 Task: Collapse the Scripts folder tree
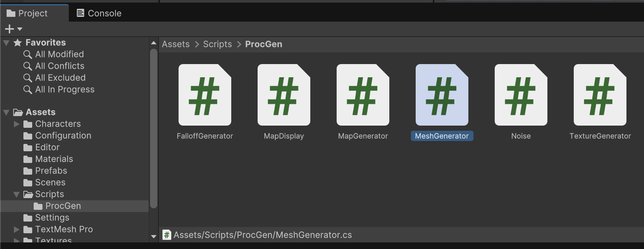click(x=16, y=194)
